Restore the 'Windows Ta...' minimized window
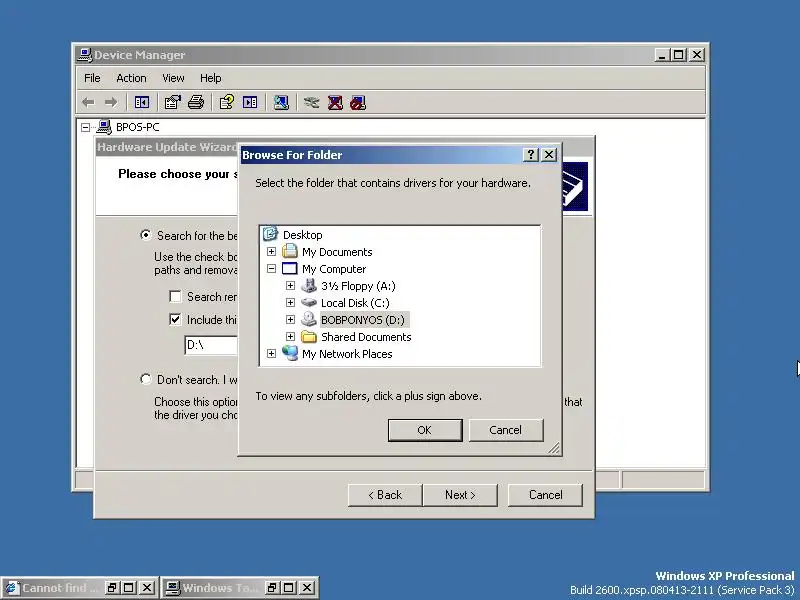The height and width of the screenshot is (600, 800). pos(271,588)
